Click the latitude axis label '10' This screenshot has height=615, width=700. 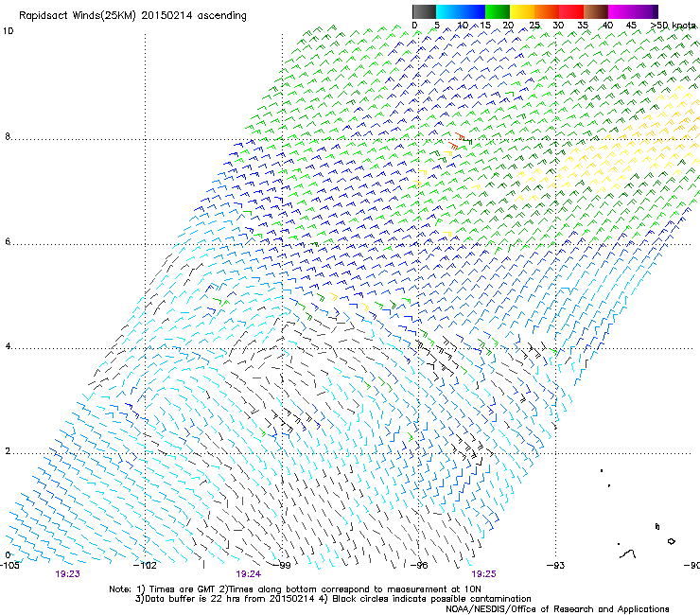click(8, 31)
